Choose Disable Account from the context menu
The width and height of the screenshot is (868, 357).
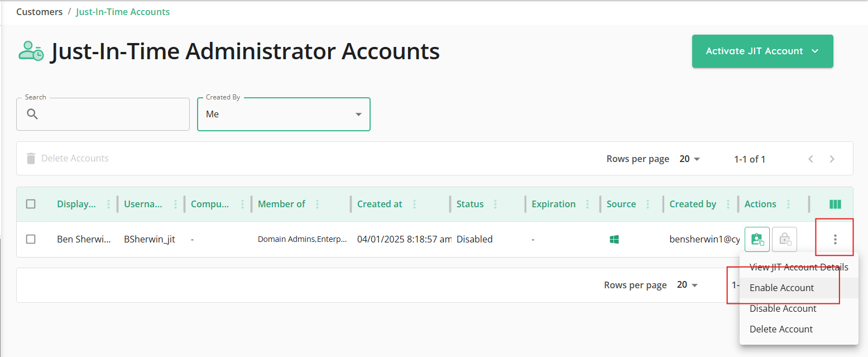(x=799, y=308)
